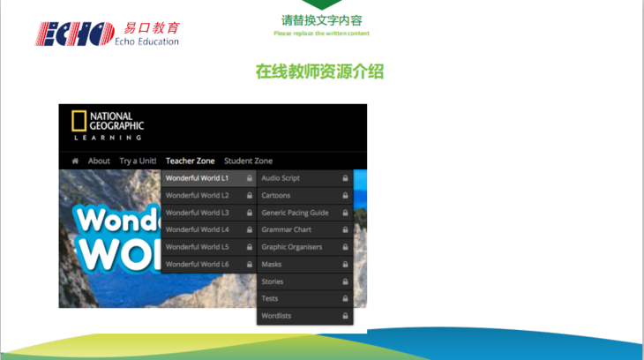Click the lock icon next to Audio Script
The height and width of the screenshot is (360, 644).
(x=345, y=178)
